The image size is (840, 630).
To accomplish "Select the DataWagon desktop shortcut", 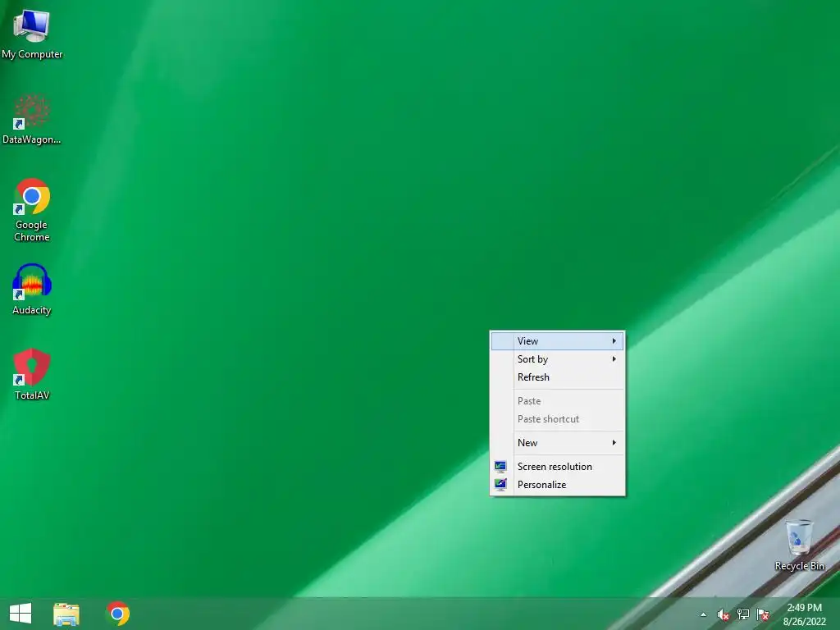I will 32,120.
